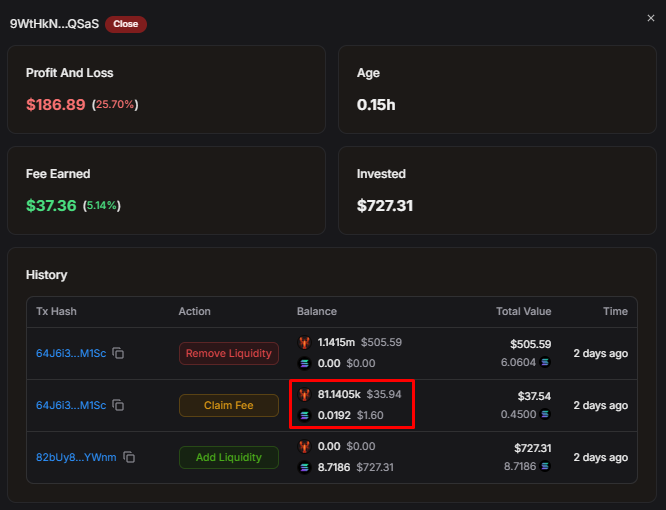
Task: Click the History section heading
Action: click(x=47, y=275)
